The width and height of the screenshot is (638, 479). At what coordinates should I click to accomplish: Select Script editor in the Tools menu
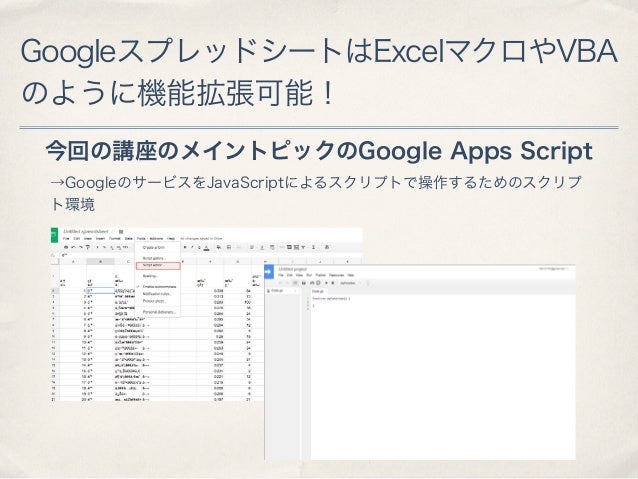click(x=158, y=265)
